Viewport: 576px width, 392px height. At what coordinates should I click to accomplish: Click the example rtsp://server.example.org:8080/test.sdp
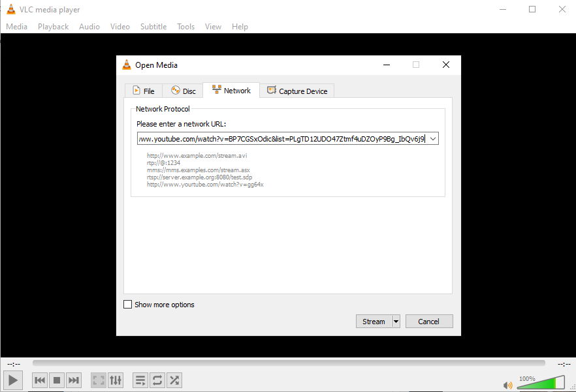(x=199, y=177)
